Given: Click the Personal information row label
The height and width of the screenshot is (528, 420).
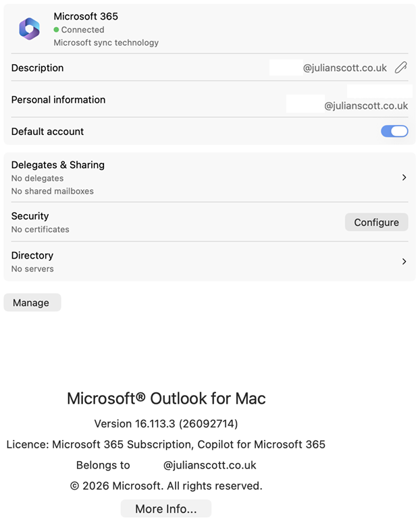Looking at the screenshot, I should point(58,100).
